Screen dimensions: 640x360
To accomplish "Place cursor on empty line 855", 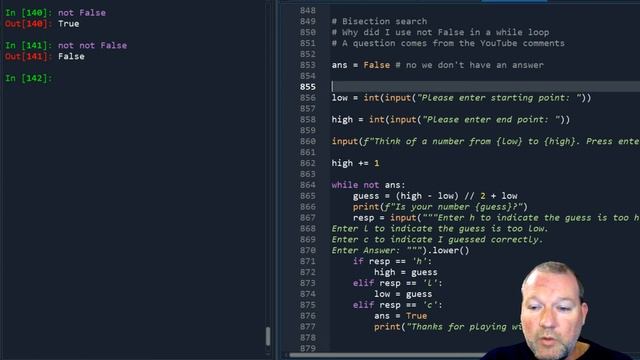I will [x=485, y=87].
